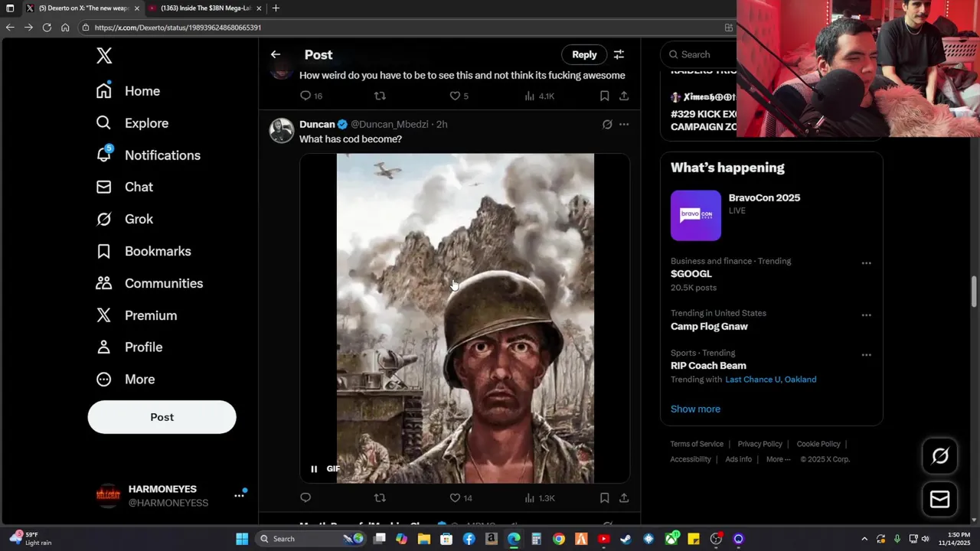Screen dimensions: 980x551
Task: Open the Notifications page
Action: [149, 155]
